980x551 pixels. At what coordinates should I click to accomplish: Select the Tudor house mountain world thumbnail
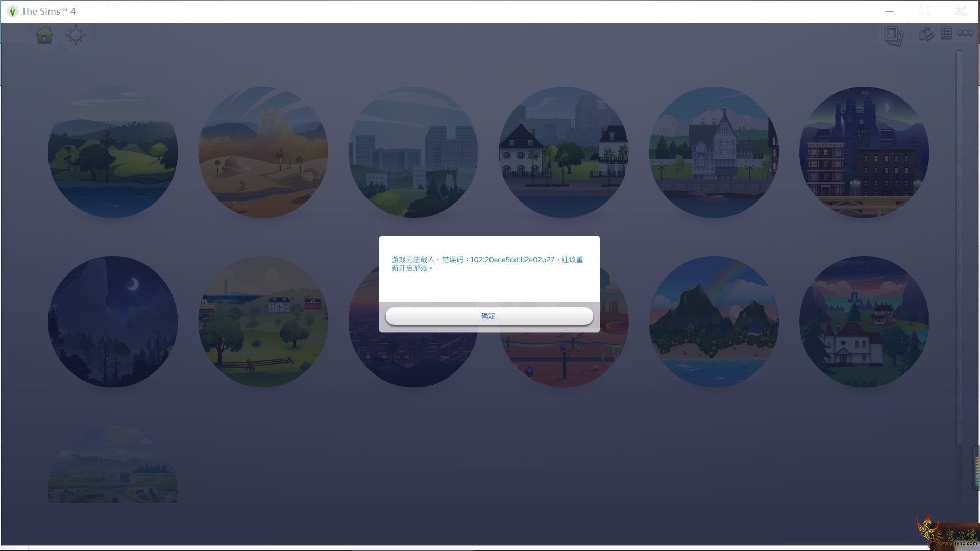coord(714,152)
